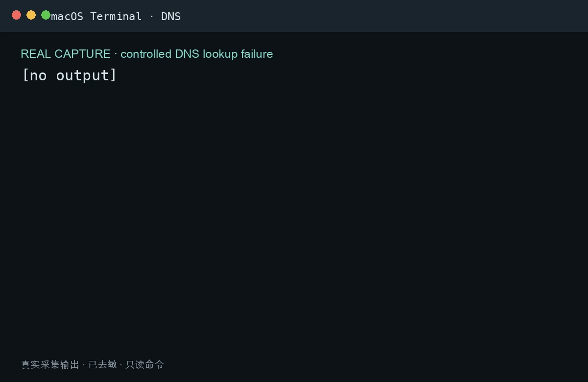
Task: Minimize the window using yellow button
Action: tap(31, 15)
